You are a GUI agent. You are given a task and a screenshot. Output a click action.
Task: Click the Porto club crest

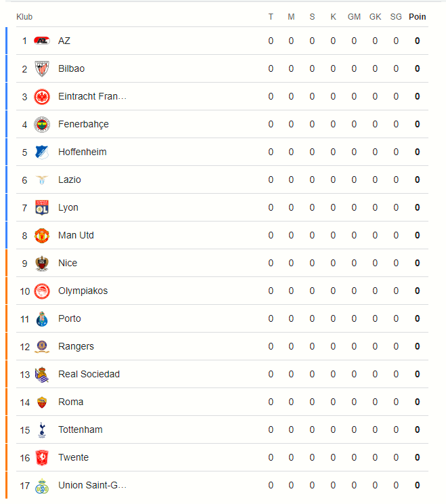coord(42,319)
